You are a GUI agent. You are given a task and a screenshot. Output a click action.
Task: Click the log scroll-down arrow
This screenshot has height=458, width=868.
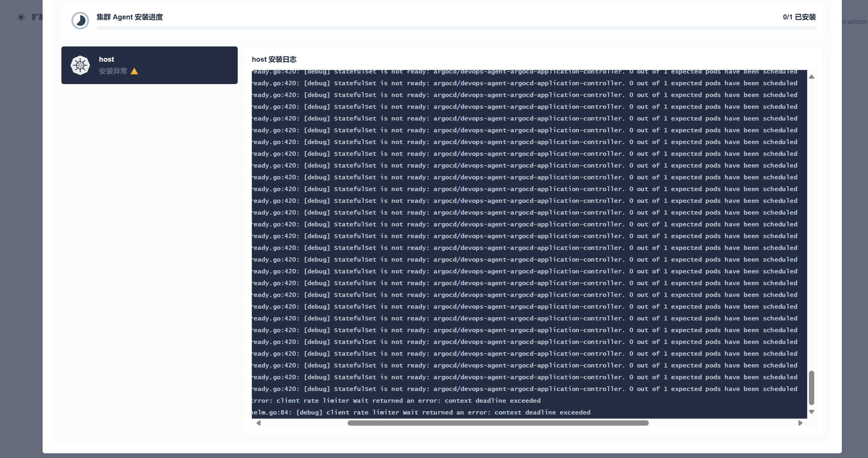point(811,412)
